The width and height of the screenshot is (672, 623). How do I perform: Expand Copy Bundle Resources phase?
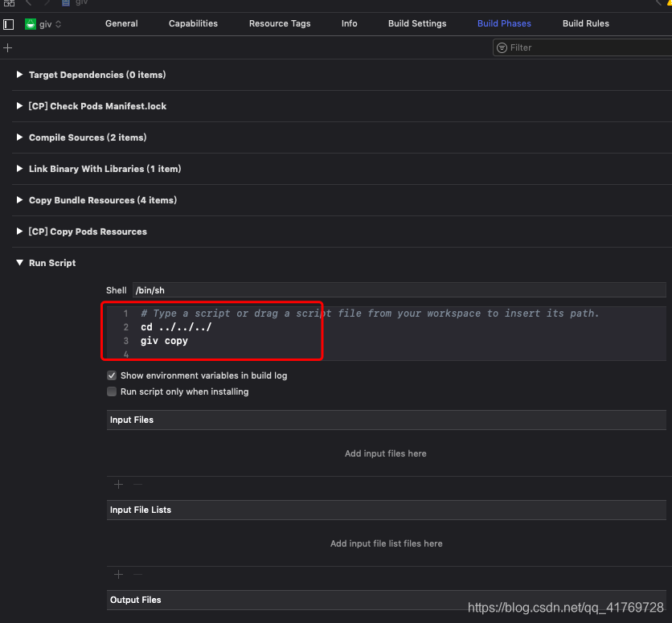[19, 200]
